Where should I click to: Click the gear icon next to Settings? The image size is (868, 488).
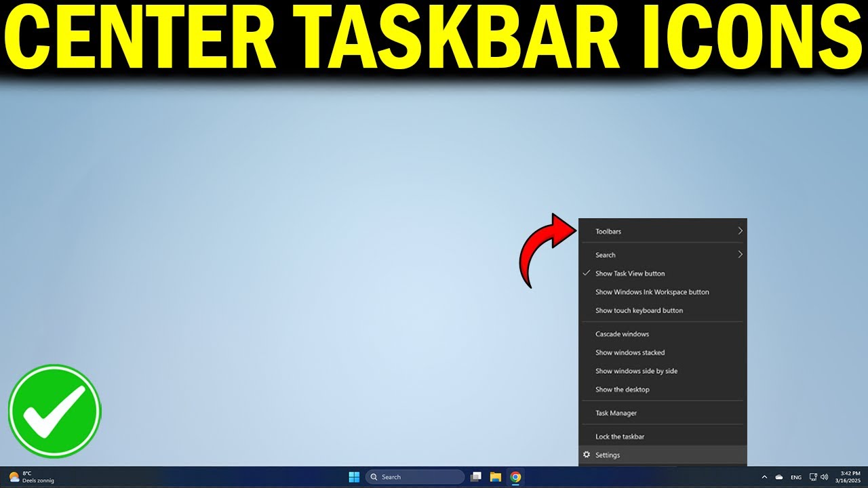click(587, 455)
